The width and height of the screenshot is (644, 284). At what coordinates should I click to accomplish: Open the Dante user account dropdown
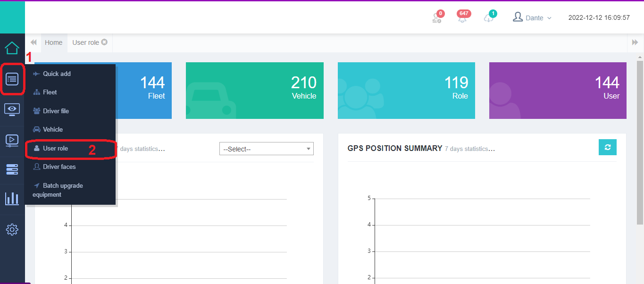click(532, 18)
